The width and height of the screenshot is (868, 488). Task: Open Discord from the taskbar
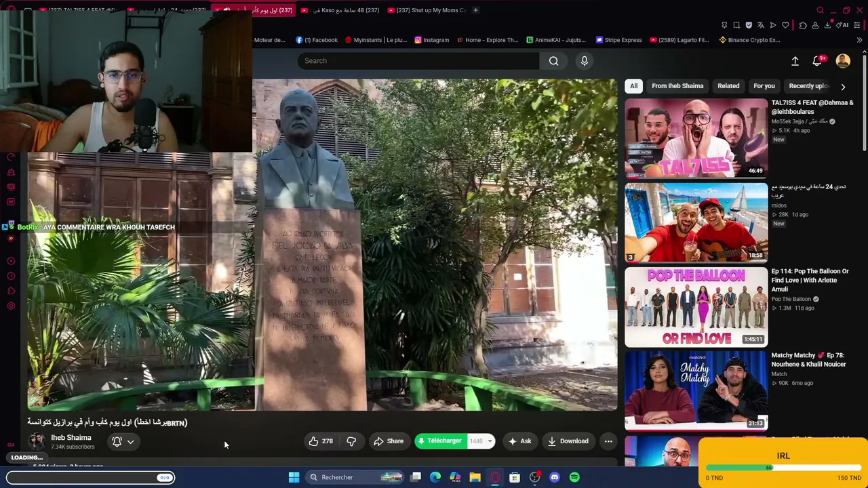[555, 477]
